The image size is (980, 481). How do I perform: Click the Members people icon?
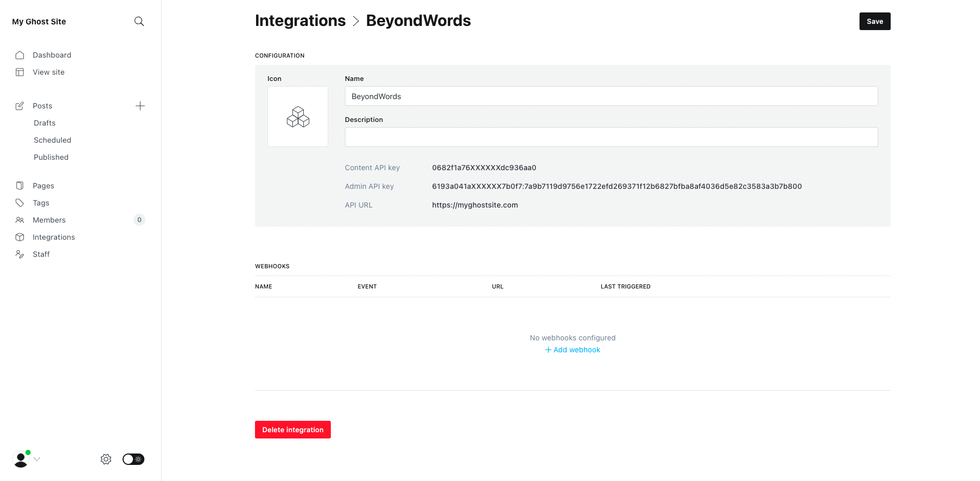[20, 220]
